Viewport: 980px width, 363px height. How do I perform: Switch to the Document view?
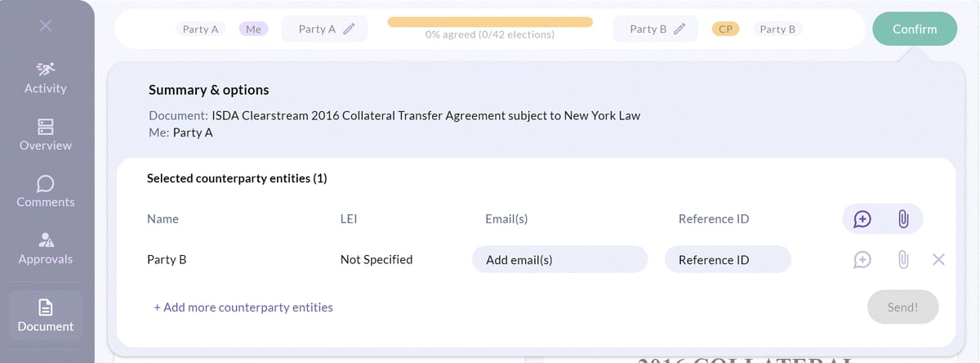coord(46,316)
